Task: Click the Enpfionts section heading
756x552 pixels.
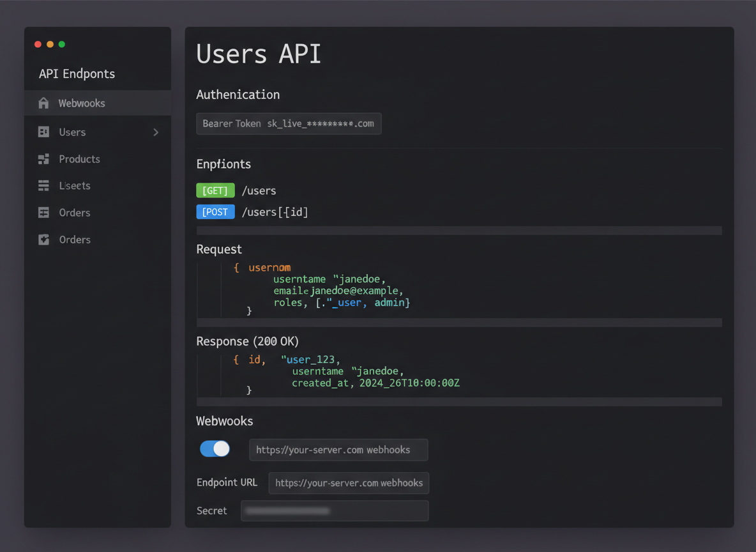Action: coord(223,164)
